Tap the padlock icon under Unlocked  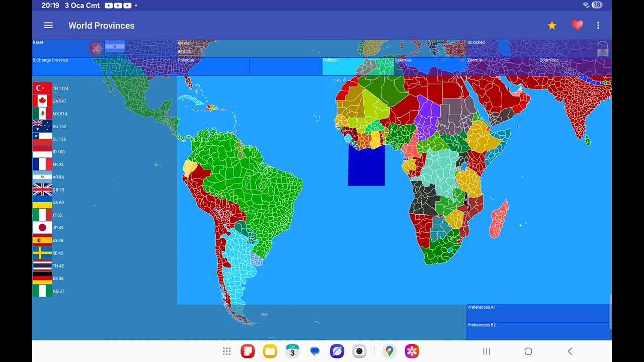click(x=603, y=49)
